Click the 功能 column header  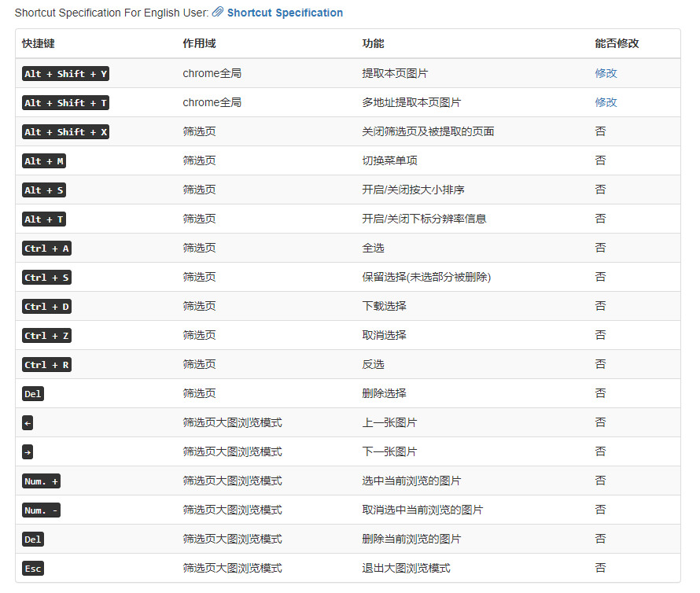[x=373, y=44]
